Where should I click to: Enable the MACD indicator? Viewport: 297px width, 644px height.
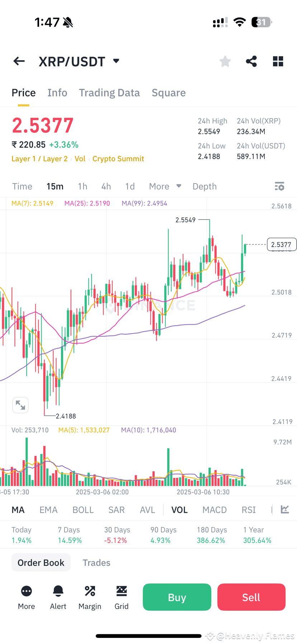tap(214, 510)
